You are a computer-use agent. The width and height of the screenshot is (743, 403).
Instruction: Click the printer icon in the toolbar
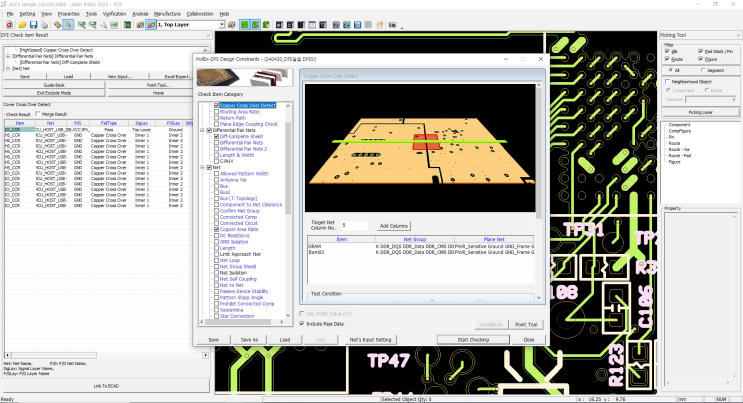[44, 25]
